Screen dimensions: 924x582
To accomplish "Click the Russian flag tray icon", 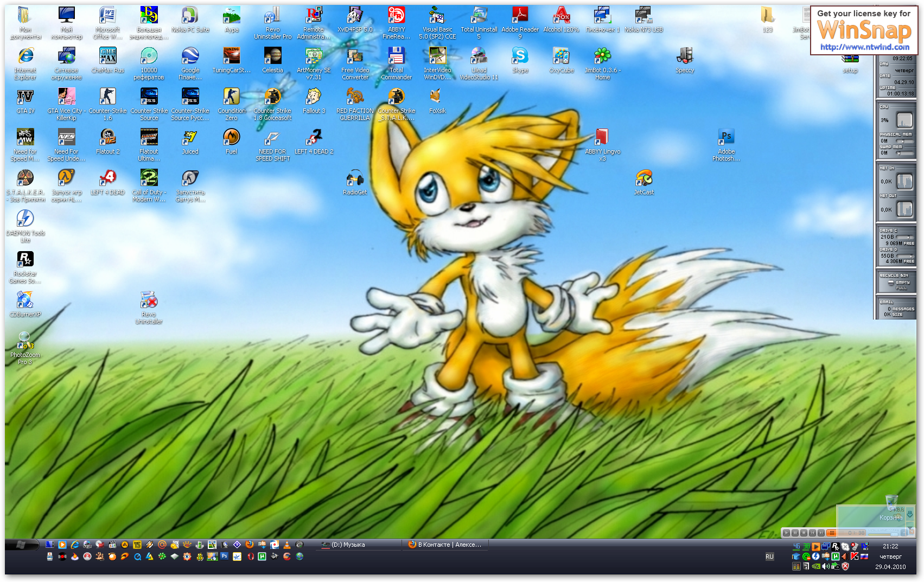I will click(x=864, y=557).
